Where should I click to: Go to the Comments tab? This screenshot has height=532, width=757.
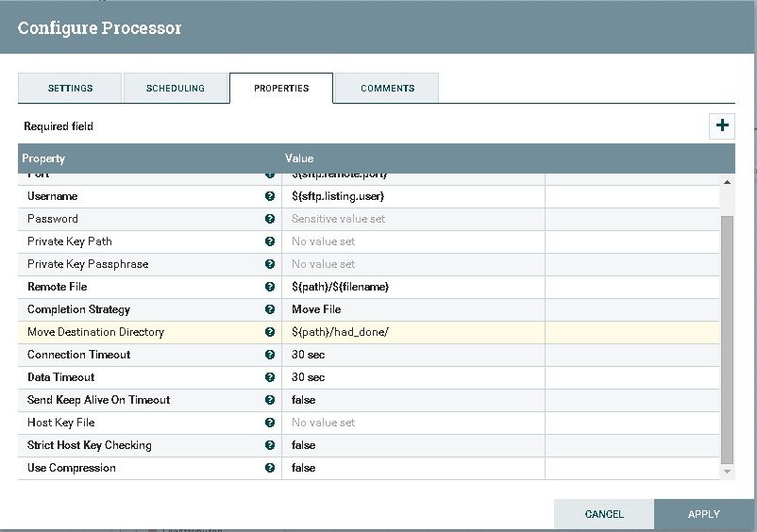click(387, 88)
